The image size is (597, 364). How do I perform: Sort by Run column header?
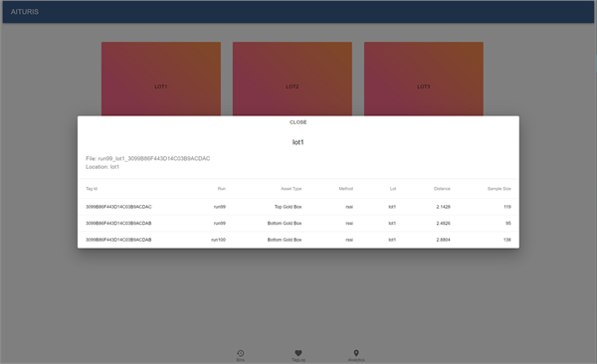(222, 189)
